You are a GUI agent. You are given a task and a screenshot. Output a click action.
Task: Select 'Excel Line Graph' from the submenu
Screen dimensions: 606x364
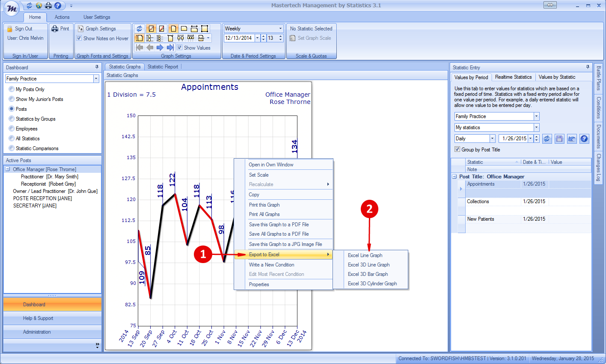click(x=365, y=255)
